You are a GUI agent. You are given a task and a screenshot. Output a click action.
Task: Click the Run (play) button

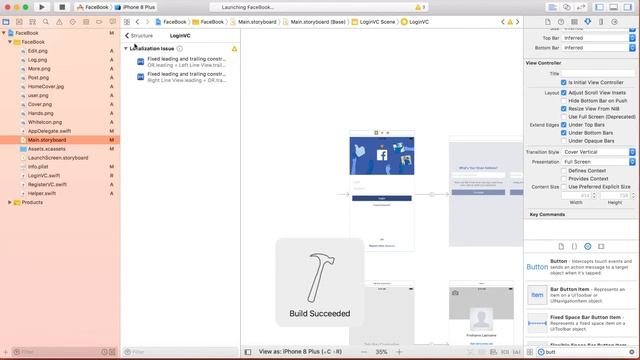point(42,7)
